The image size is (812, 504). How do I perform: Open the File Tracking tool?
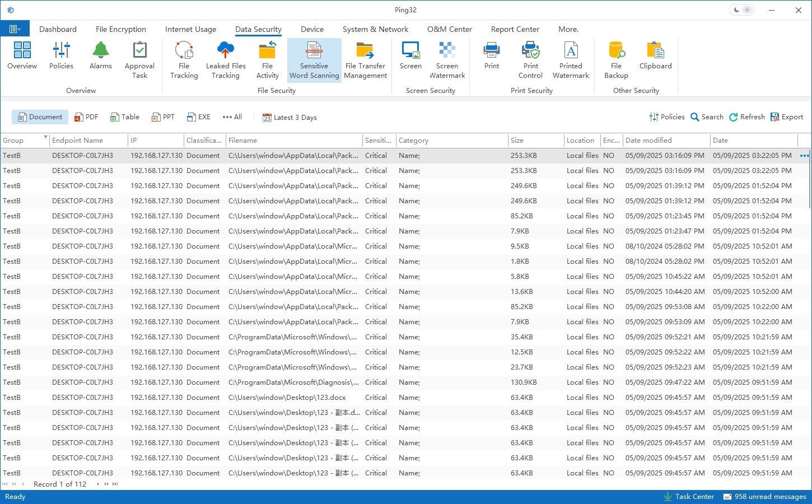184,60
